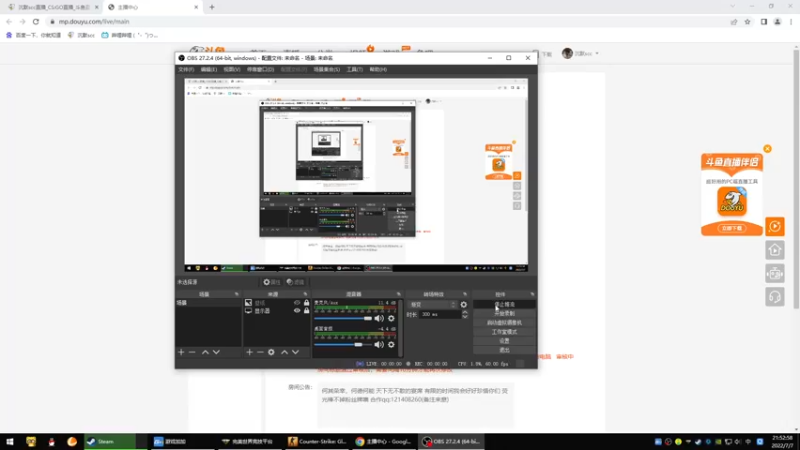This screenshot has height=450, width=800.
Task: Move source up in Sources panel
Action: click(284, 352)
